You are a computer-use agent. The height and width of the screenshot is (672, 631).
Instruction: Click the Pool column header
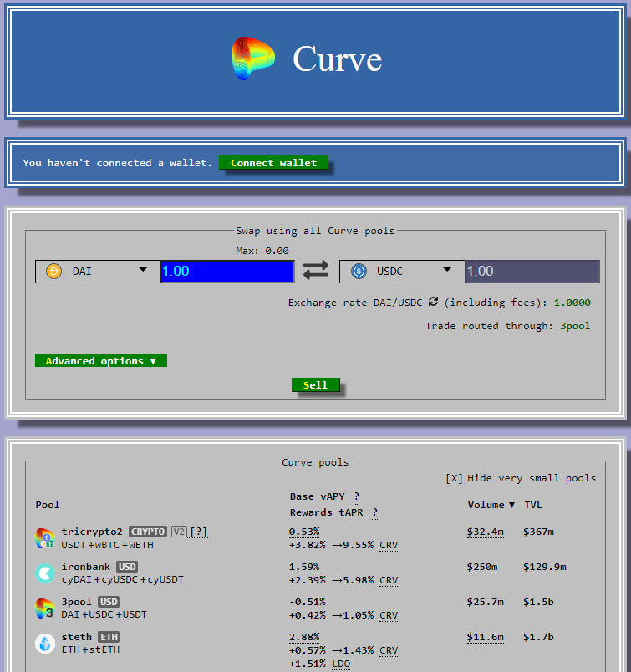[48, 505]
